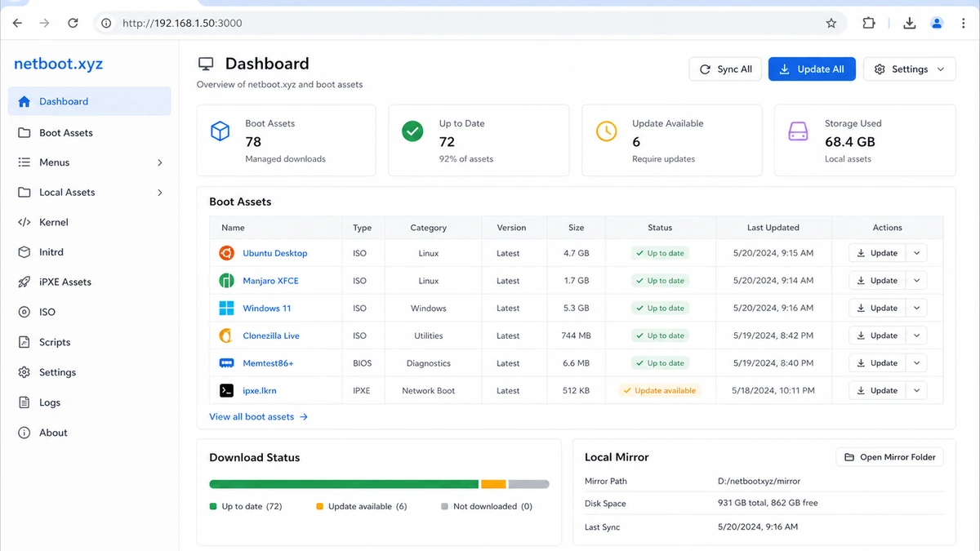
Task: Open Update dropdown arrow for ipxe.lkrn
Action: point(916,391)
